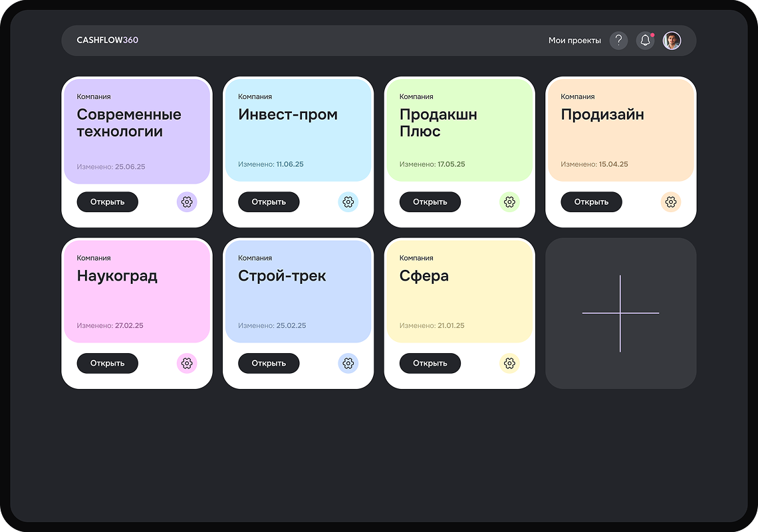
Task: Click the gear icon on Инвест-пром card
Action: coord(348,201)
